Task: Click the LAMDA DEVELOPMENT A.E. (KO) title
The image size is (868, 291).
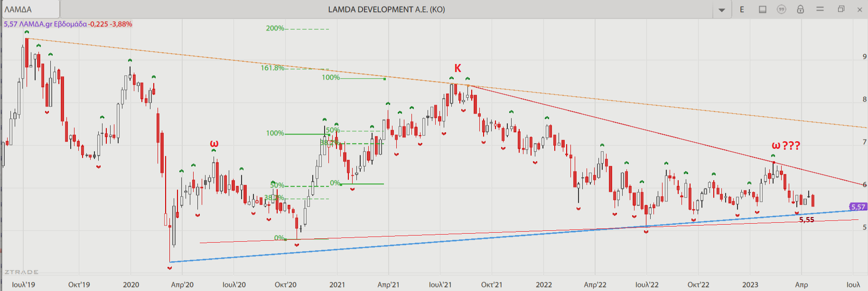Action: [386, 9]
